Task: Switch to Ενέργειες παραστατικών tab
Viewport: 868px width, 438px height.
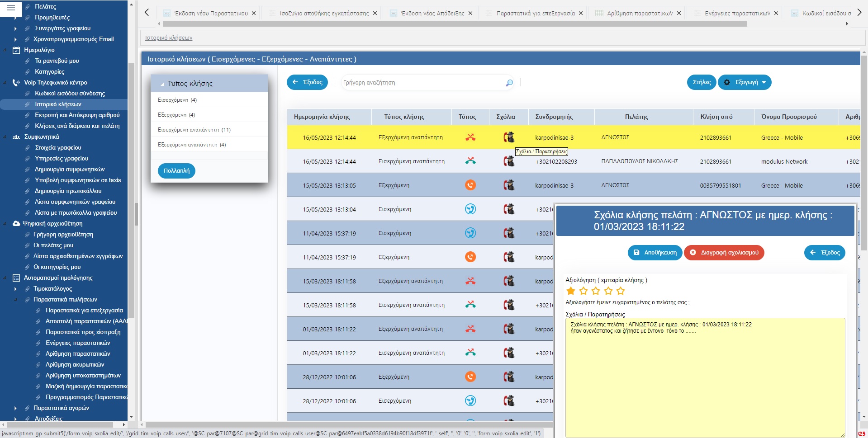Action: (x=737, y=13)
